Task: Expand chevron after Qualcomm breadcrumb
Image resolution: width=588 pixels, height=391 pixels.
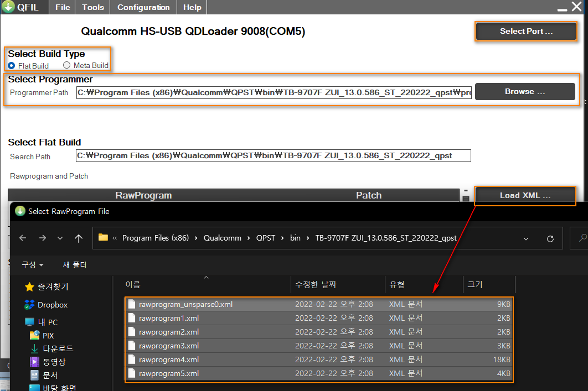Action: coord(248,238)
